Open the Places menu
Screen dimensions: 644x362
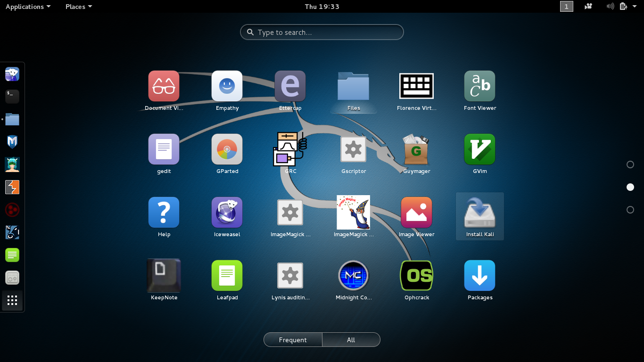(79, 7)
